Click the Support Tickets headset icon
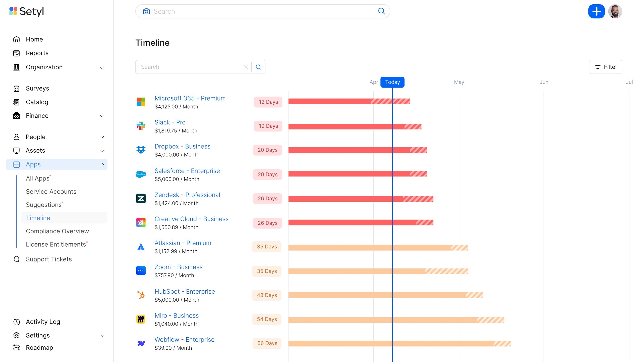This screenshot has width=644, height=362. (x=17, y=259)
